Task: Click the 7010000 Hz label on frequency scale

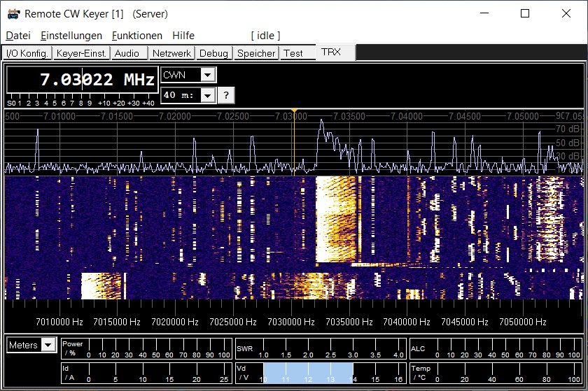Action: (59, 322)
